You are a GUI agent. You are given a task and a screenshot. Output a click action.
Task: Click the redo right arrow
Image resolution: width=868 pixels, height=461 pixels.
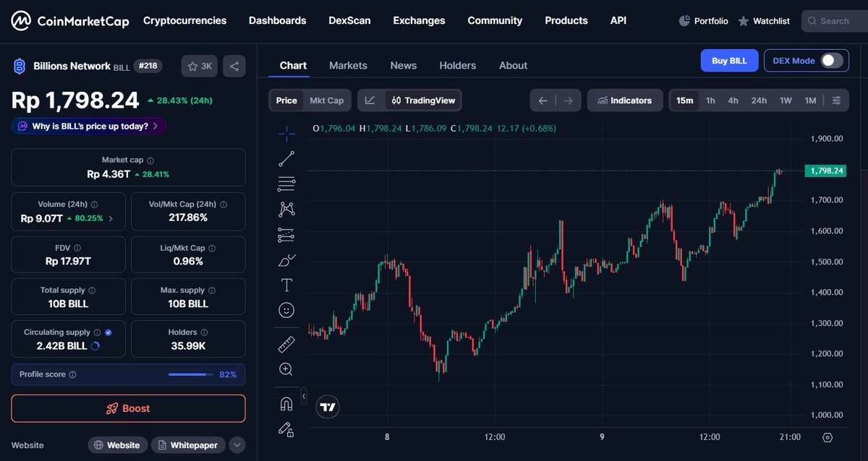[569, 100]
